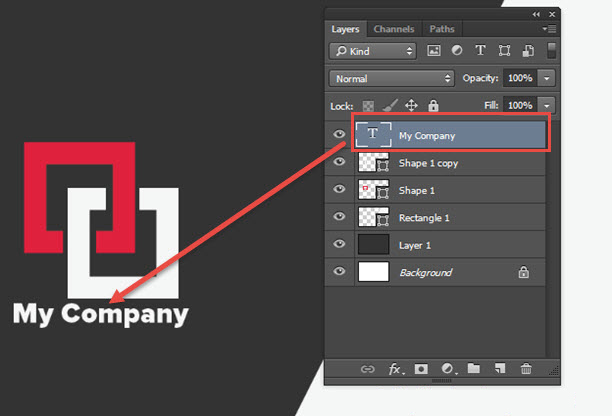Hide the My Company text layer

339,134
